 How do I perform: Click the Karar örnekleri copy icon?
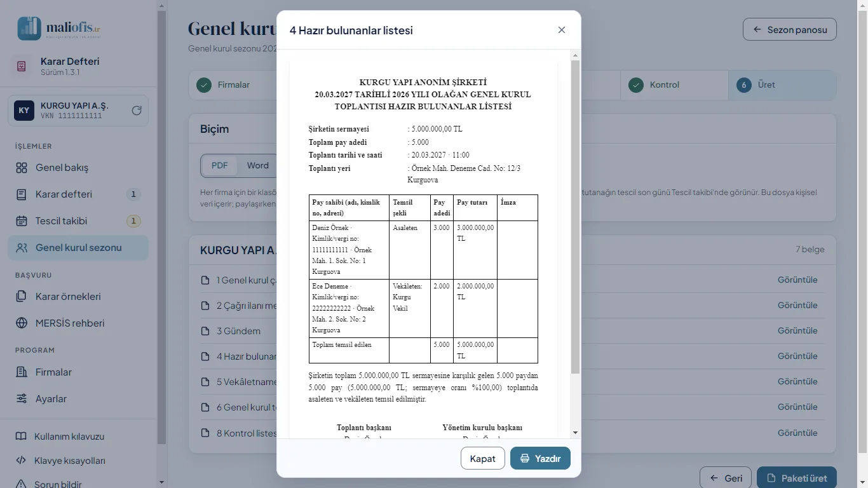coord(22,296)
